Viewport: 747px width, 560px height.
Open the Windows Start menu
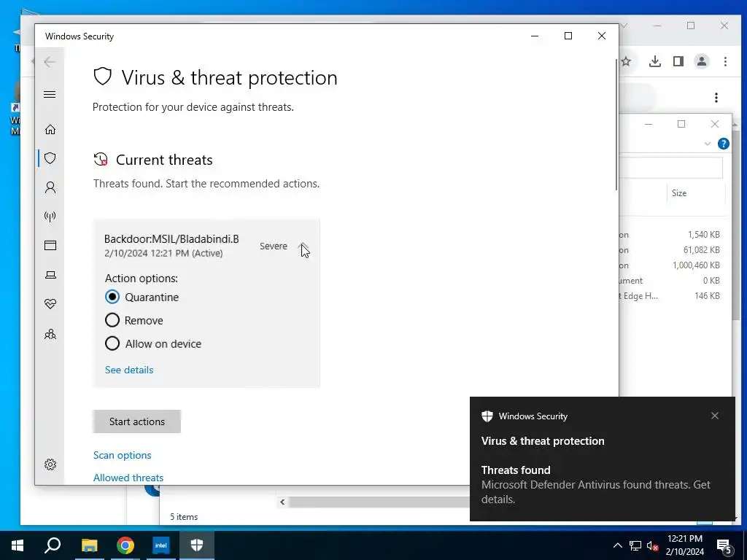click(x=18, y=545)
